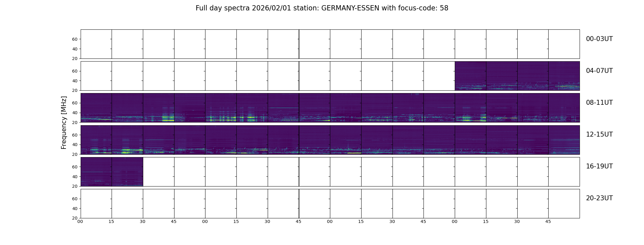
Task: Click the last '00' x-axis tick label
Action: click(x=454, y=222)
